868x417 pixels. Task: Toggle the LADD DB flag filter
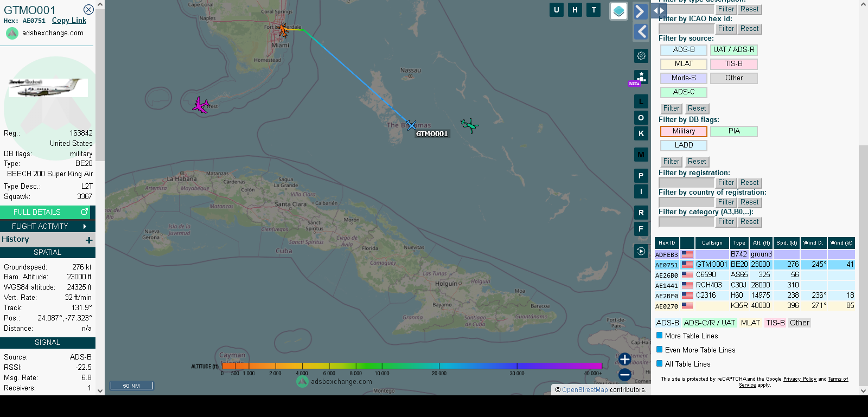click(684, 145)
